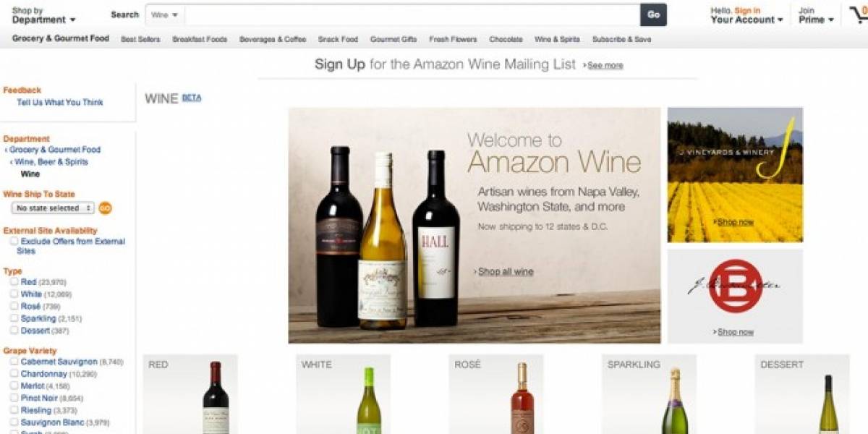
Task: Click the Go search button
Action: [x=653, y=14]
